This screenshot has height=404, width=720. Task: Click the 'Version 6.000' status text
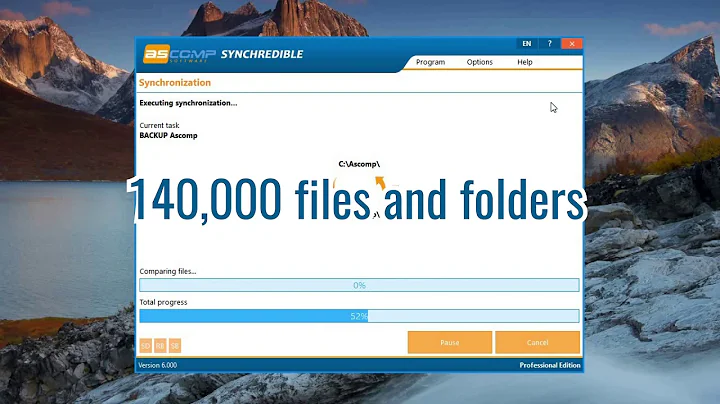point(158,365)
